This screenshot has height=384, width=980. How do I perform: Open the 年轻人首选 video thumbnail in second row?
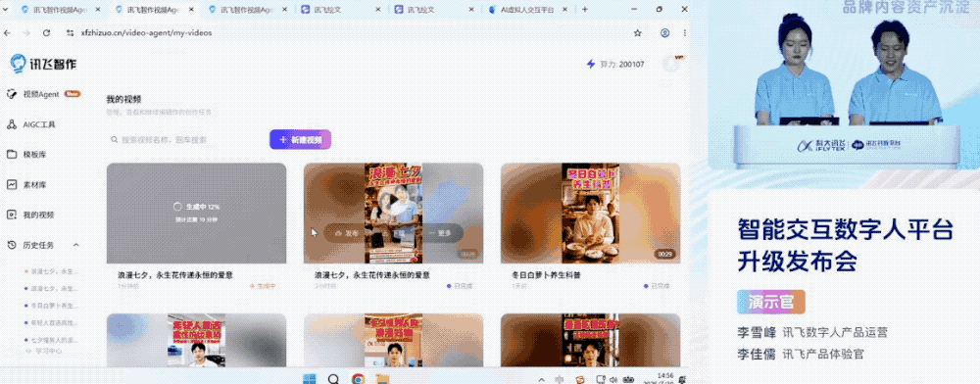tap(196, 340)
